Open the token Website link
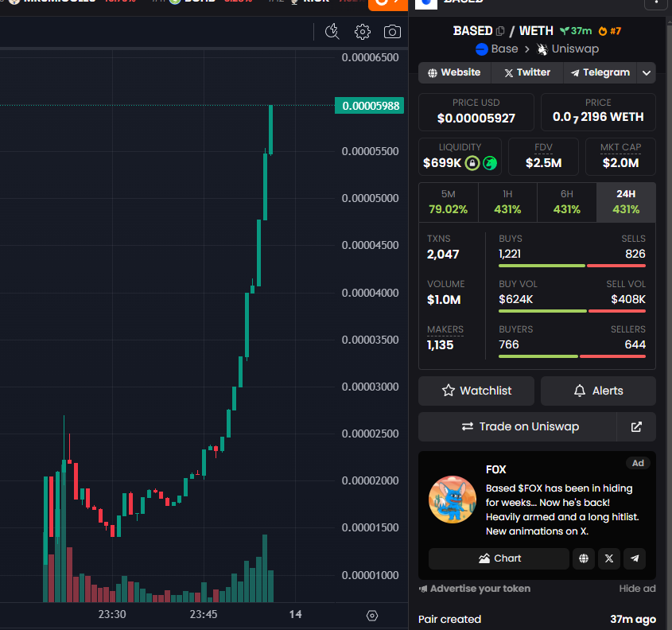 [454, 73]
